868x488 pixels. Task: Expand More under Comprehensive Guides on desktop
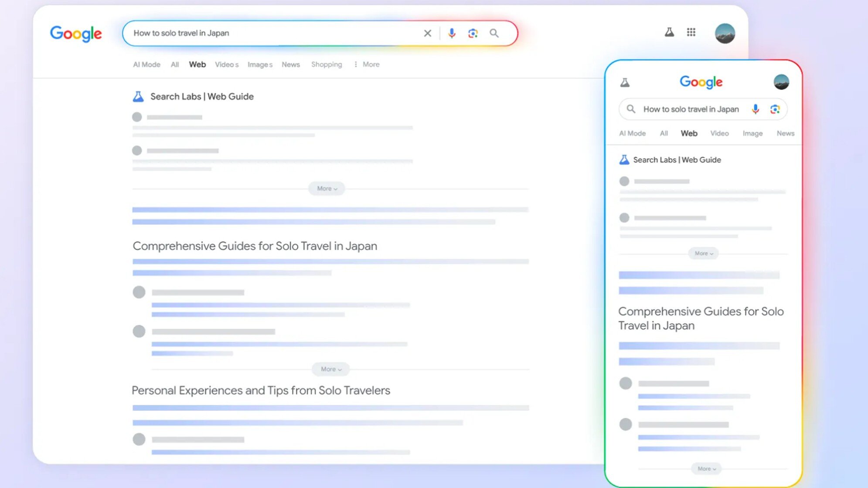point(330,369)
